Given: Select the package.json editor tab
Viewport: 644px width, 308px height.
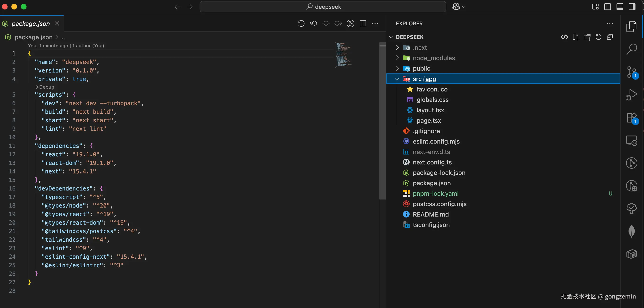Looking at the screenshot, I should point(31,23).
